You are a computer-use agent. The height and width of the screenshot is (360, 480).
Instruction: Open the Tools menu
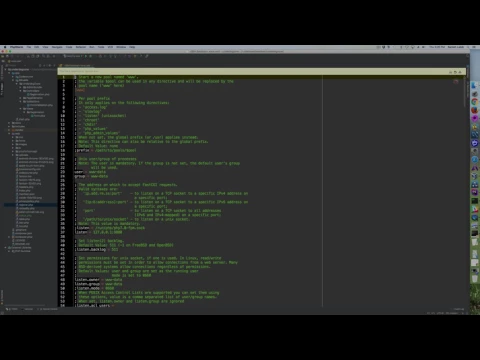tap(101, 47)
